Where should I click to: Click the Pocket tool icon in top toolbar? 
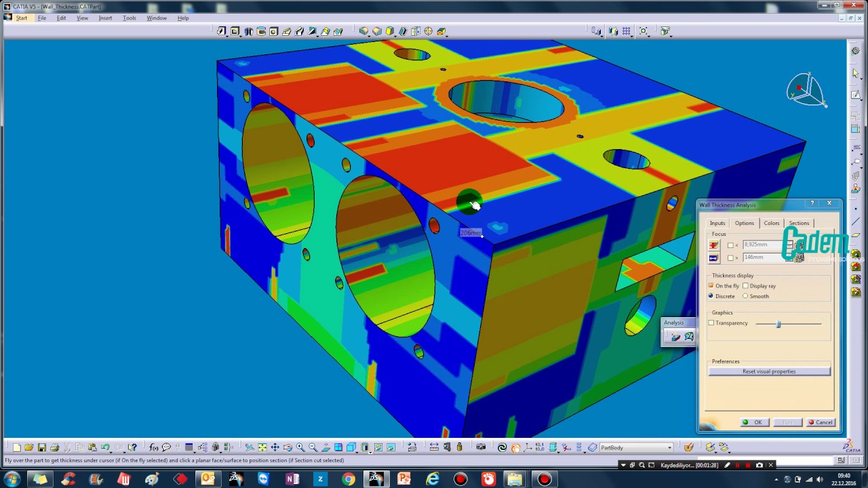235,31
